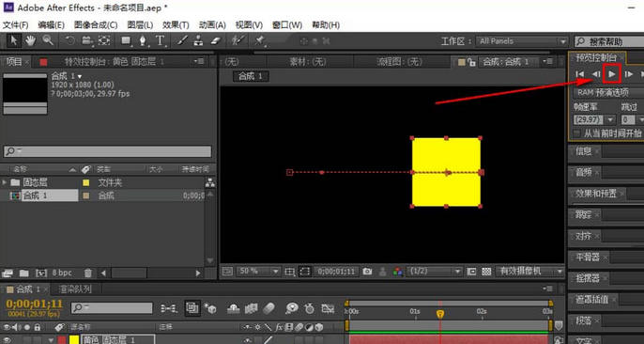Open the RAM 预演选项 dropdown
Image resolution: width=644 pixels, height=344 pixels.
pos(608,92)
